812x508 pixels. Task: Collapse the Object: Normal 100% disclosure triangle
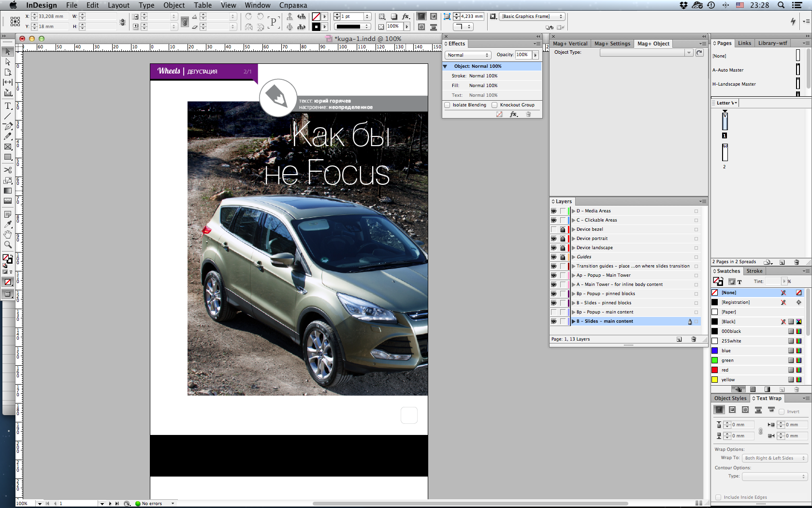pos(445,66)
